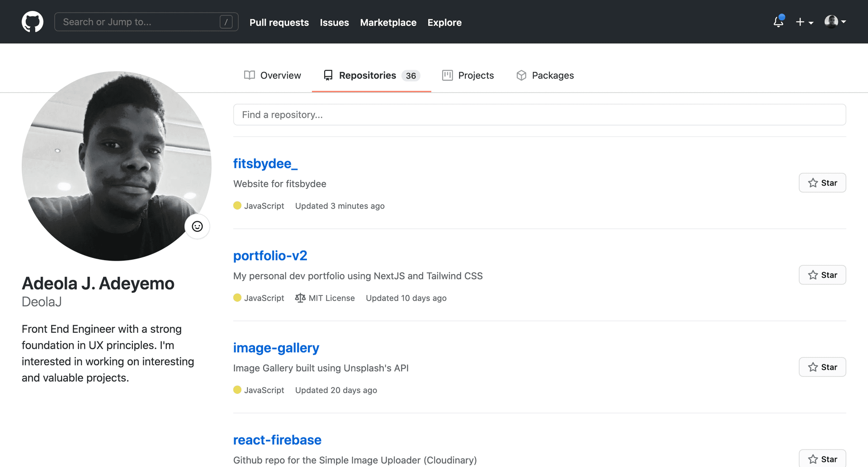Switch to the Overview tab
This screenshot has width=868, height=467.
click(x=272, y=75)
